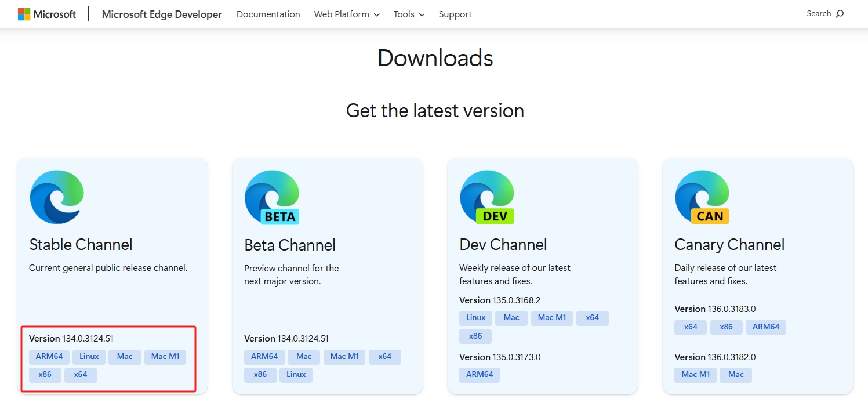Download Canary Channel Mac build
The image size is (868, 406).
[x=736, y=375]
